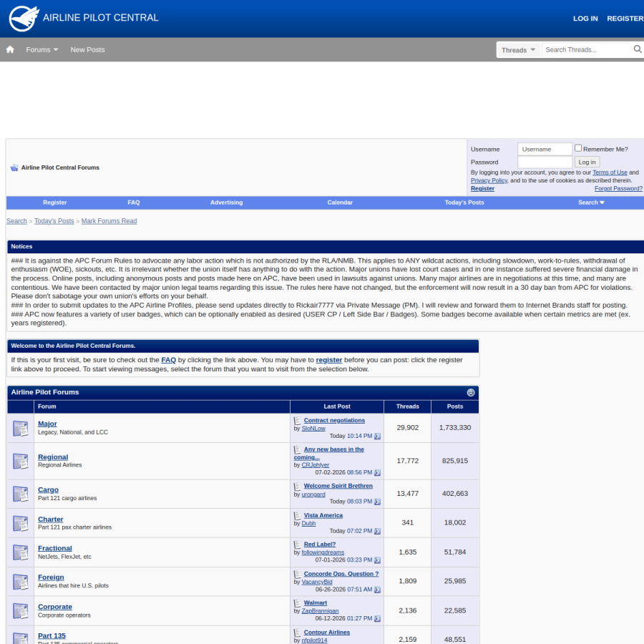This screenshot has width=644, height=644.
Task: Click the Major forum status icon
Action: [21, 429]
